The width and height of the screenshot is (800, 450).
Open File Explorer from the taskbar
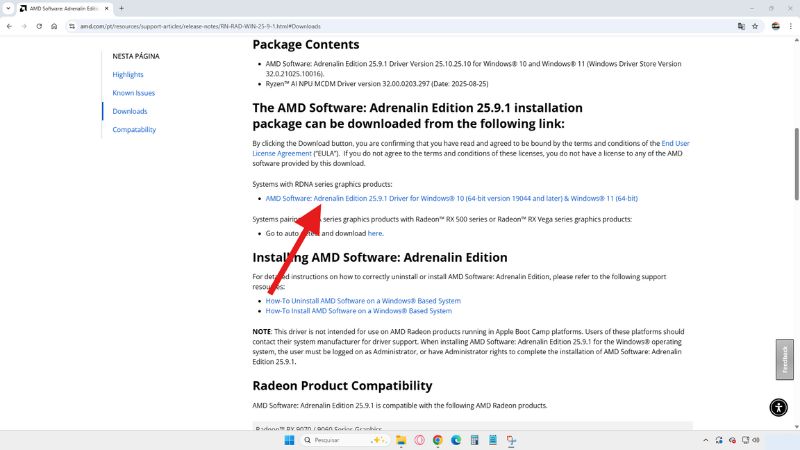click(400, 440)
